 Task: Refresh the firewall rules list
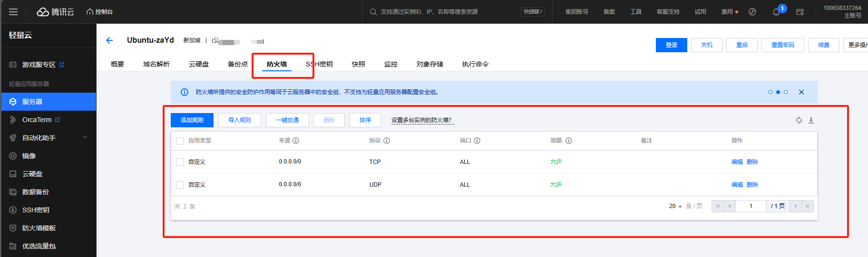coord(799,120)
